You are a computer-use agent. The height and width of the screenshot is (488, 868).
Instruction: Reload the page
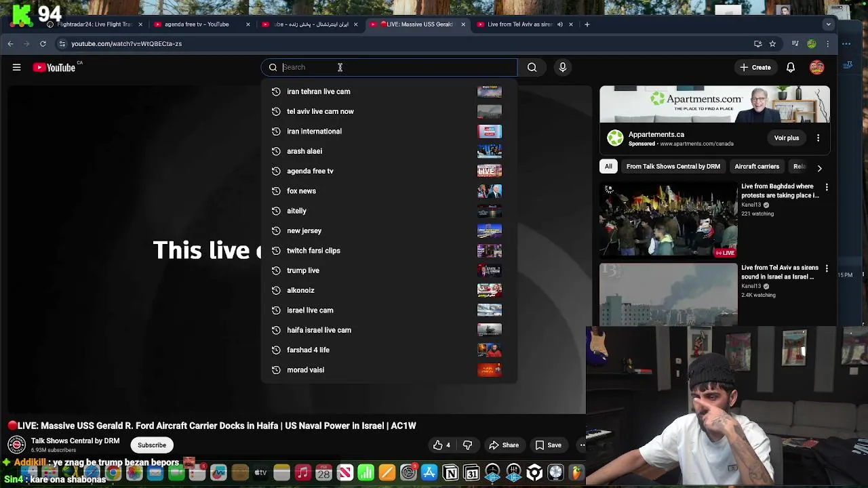pyautogui.click(x=43, y=43)
